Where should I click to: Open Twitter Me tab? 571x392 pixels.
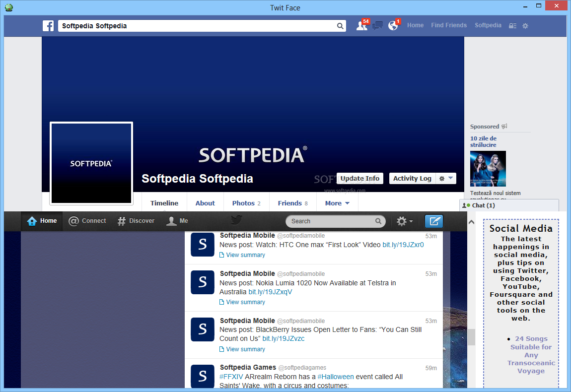click(x=177, y=221)
